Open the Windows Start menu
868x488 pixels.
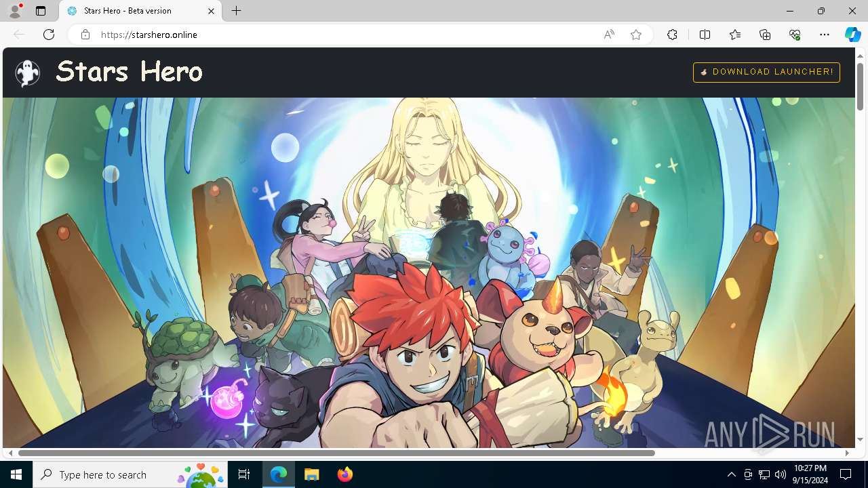(x=16, y=474)
